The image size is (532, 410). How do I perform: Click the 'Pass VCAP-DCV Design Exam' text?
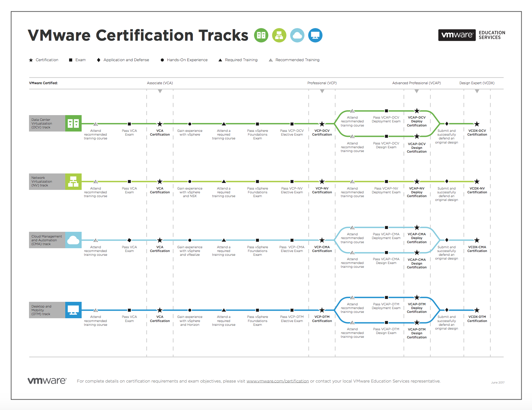click(x=386, y=145)
